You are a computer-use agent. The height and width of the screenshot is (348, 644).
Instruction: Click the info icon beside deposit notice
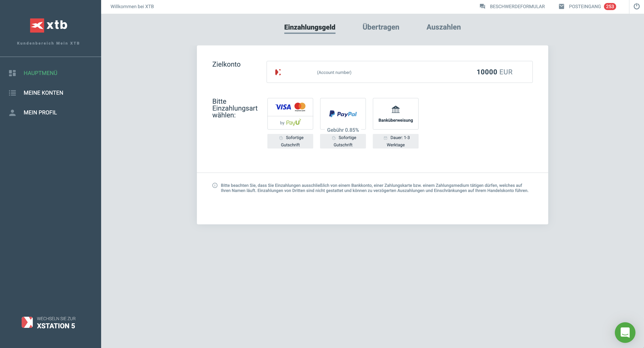point(215,185)
